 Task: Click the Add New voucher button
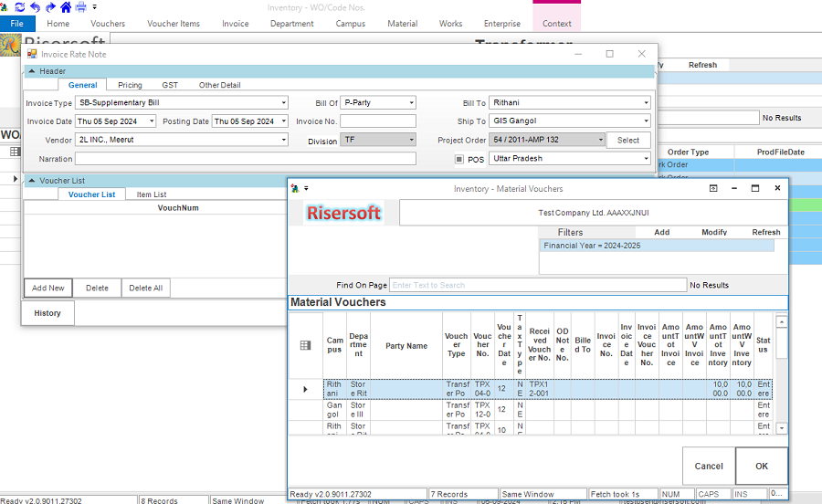pos(48,288)
